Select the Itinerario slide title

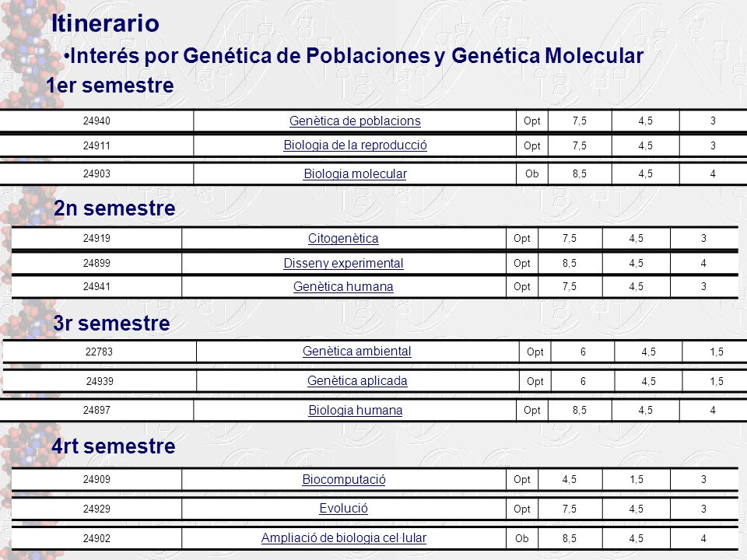click(x=105, y=23)
